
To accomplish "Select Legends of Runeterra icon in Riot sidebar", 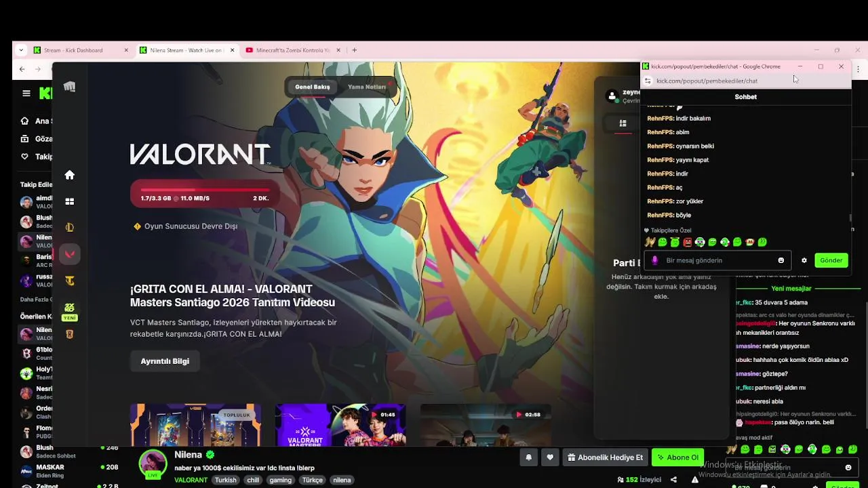I will (x=69, y=334).
